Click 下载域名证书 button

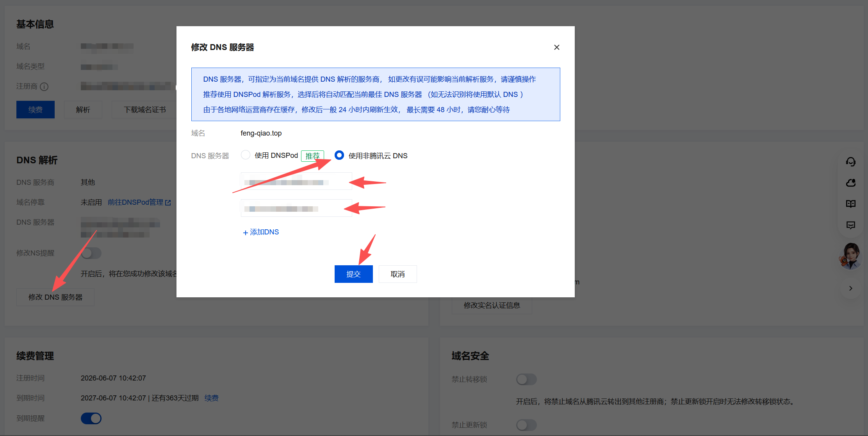[x=145, y=110]
